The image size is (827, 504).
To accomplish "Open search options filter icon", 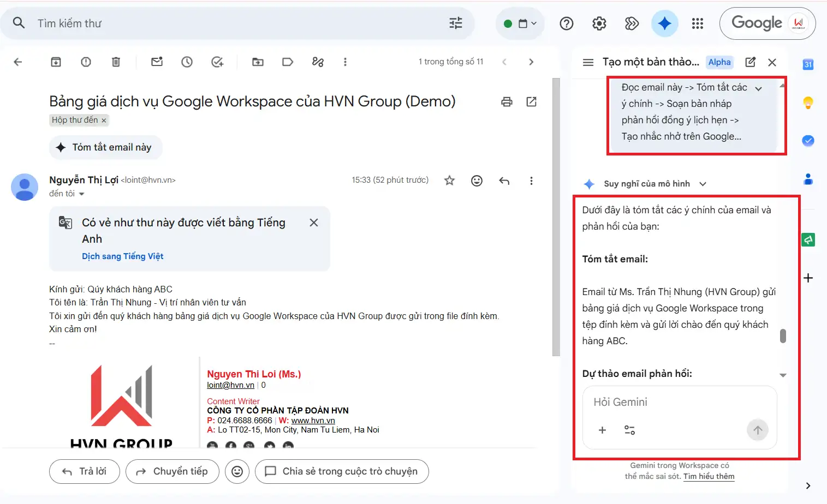I will 455,23.
